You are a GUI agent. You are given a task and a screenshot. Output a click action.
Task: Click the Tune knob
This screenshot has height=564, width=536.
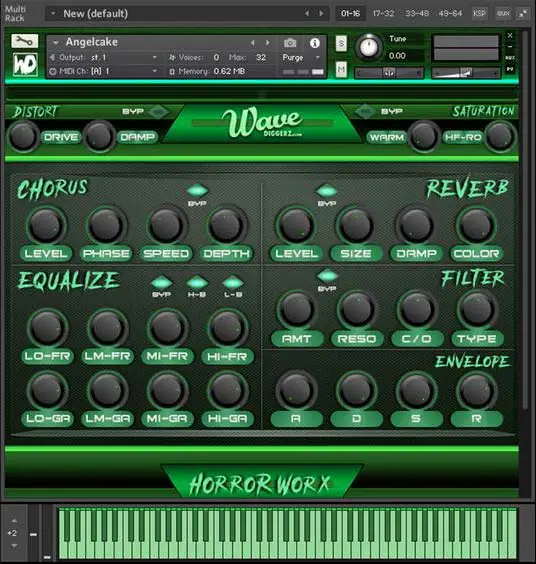point(369,47)
